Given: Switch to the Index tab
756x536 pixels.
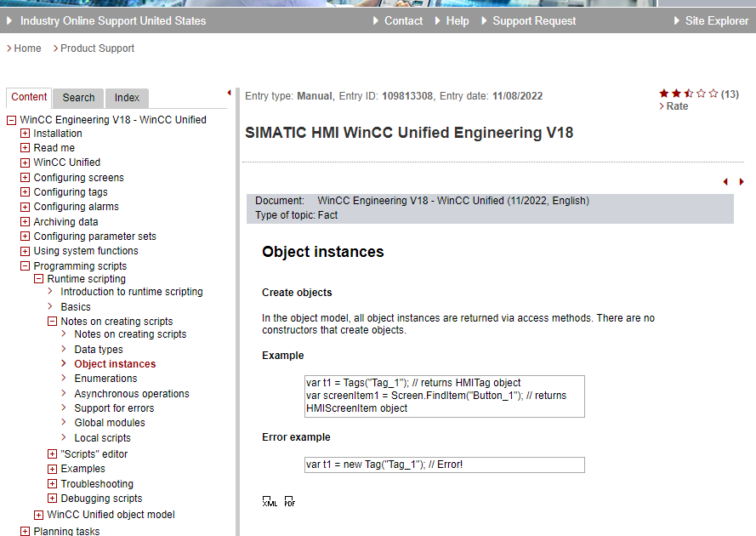Looking at the screenshot, I should [127, 98].
